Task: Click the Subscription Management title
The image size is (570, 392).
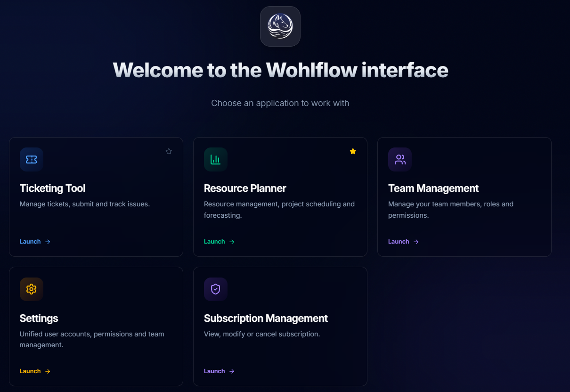Action: coord(266,318)
